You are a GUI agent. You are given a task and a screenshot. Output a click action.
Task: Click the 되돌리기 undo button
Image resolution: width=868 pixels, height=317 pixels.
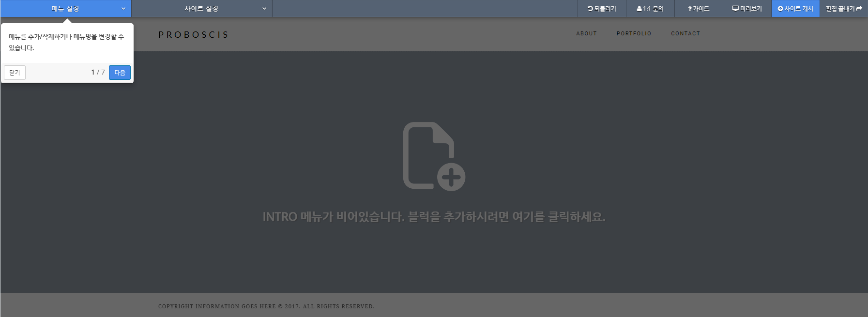click(x=602, y=9)
